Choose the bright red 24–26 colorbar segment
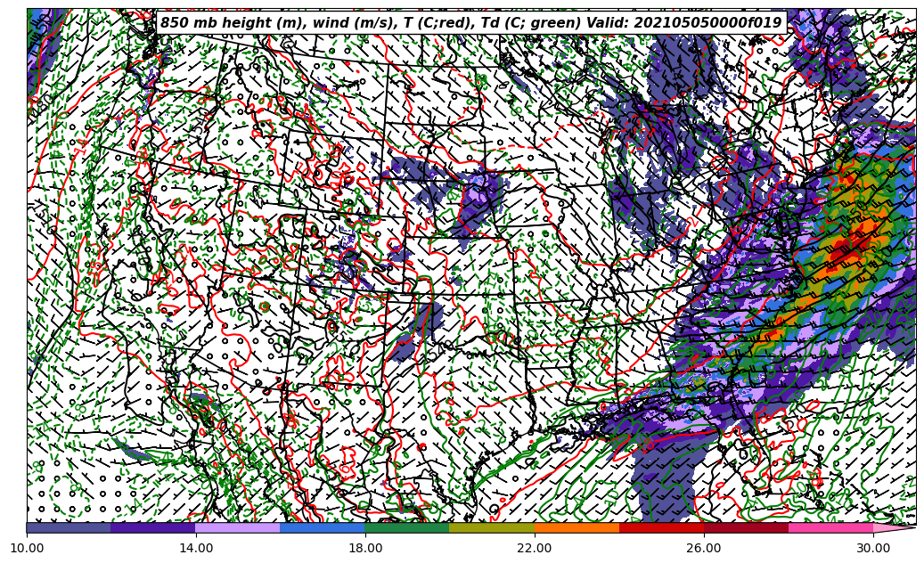This screenshot has width=924, height=563. click(661, 527)
